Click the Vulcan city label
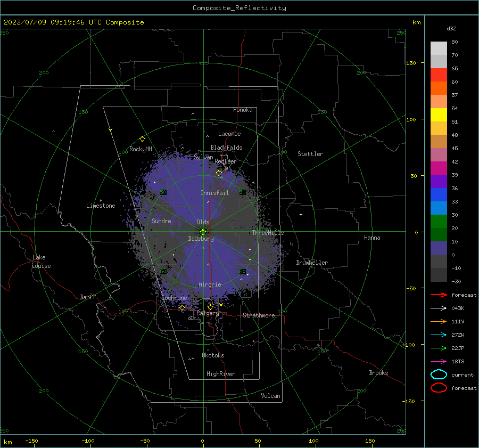 270,396
